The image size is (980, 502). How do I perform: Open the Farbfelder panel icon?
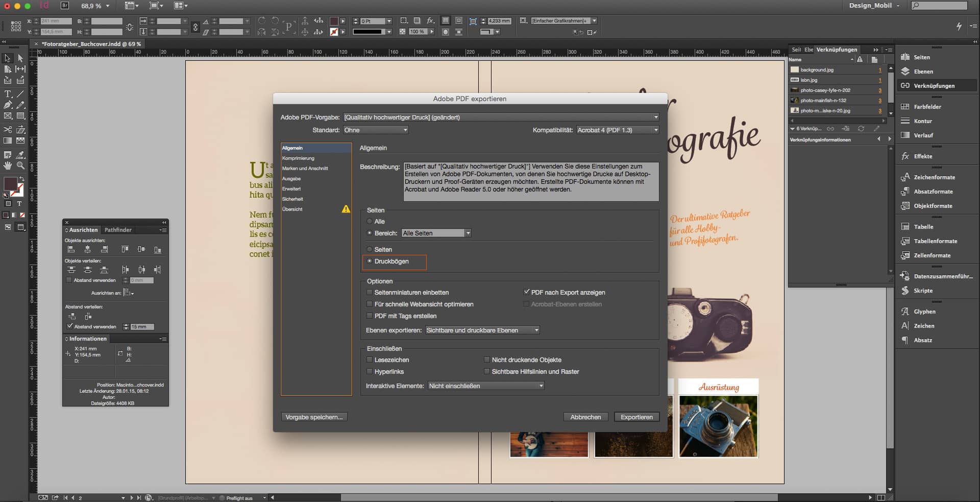pyautogui.click(x=905, y=107)
